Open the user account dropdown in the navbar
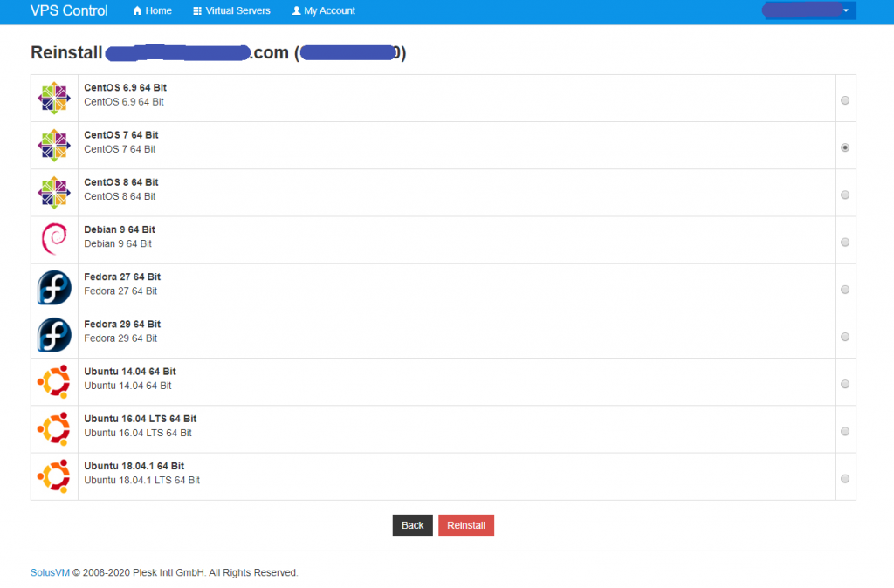The width and height of the screenshot is (894, 588). pos(809,10)
